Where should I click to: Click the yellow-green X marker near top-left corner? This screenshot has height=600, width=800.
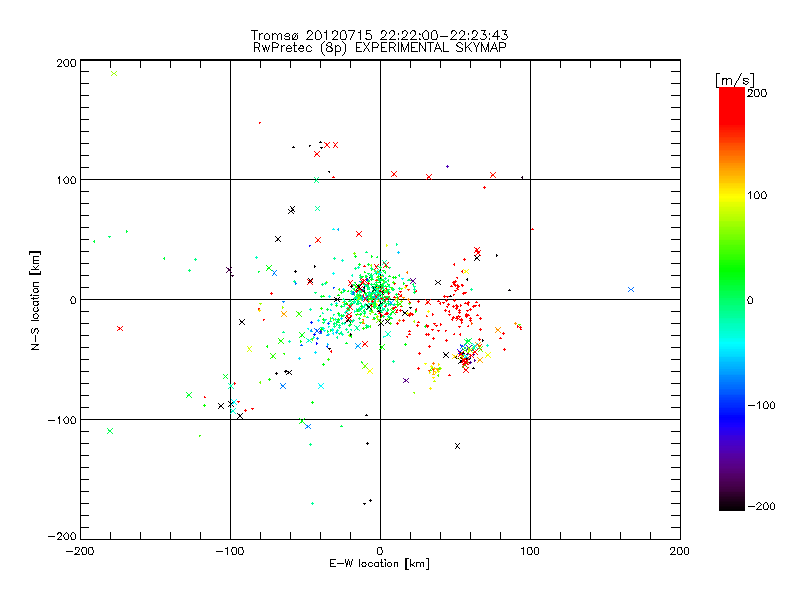pos(114,73)
